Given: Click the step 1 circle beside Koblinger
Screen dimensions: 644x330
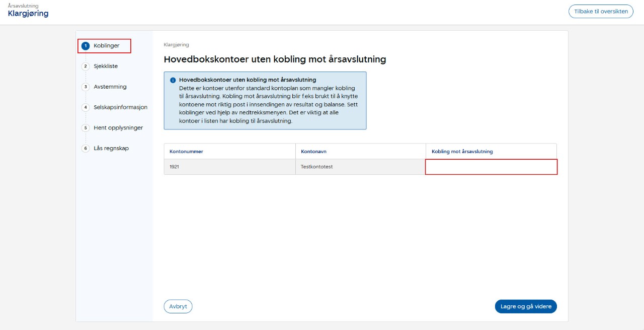Looking at the screenshot, I should 86,46.
